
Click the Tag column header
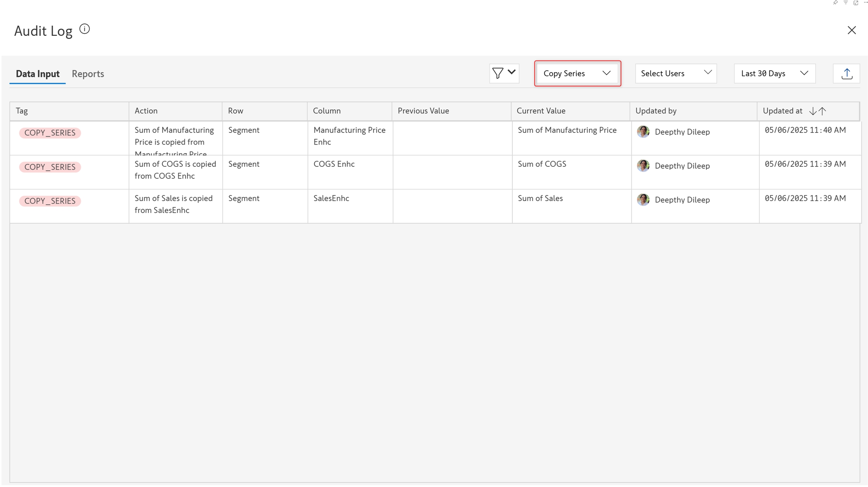pyautogui.click(x=22, y=111)
